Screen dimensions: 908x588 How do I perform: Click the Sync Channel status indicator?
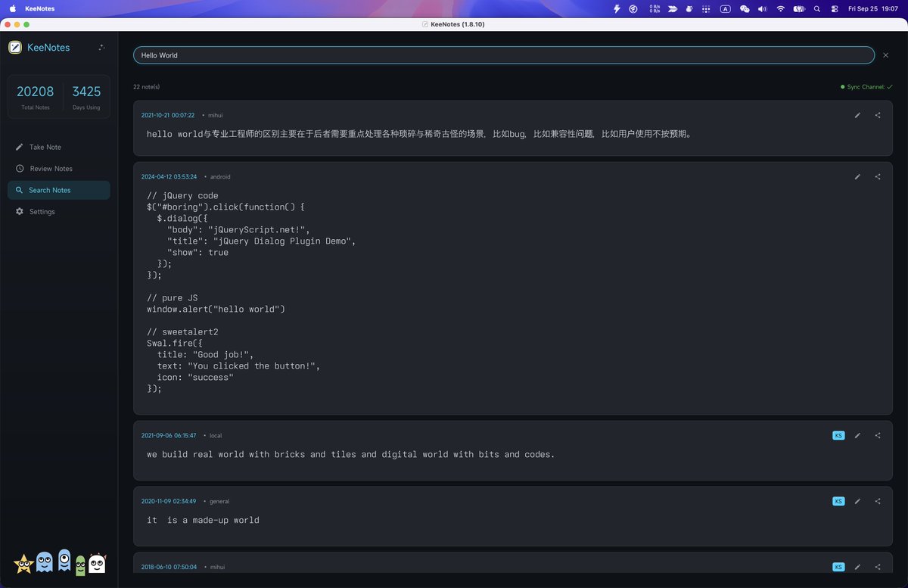coord(866,87)
